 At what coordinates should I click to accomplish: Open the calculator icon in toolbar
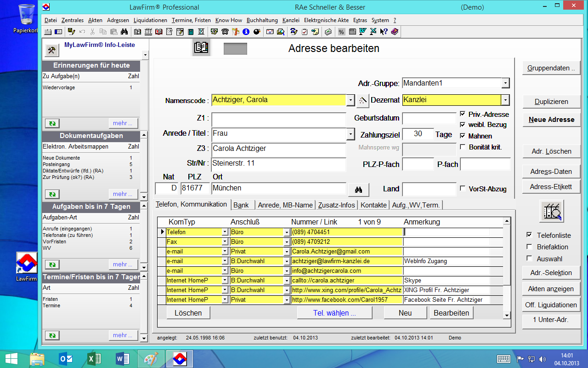coord(352,32)
